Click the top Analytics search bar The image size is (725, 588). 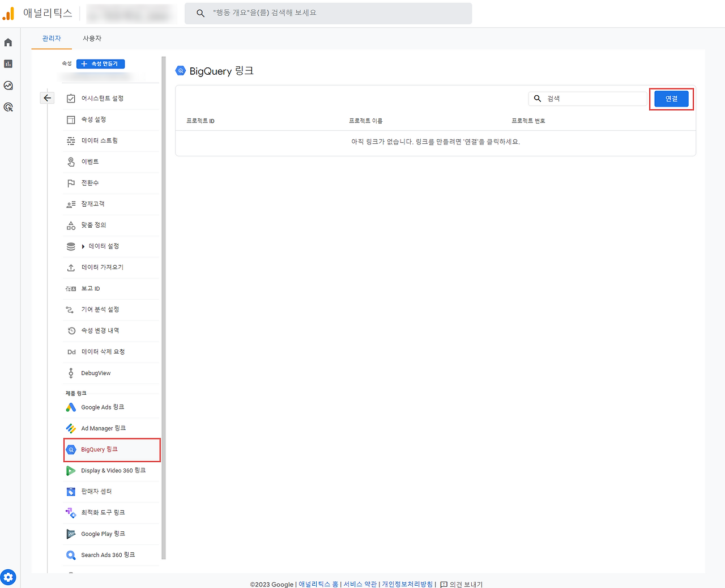328,13
